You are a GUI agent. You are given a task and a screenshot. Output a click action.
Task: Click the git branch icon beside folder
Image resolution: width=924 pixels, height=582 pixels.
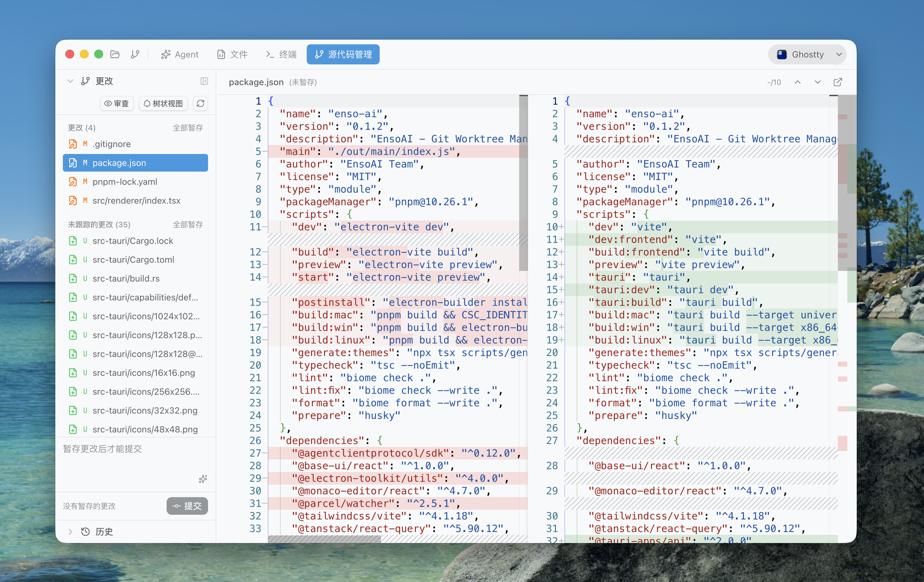135,54
